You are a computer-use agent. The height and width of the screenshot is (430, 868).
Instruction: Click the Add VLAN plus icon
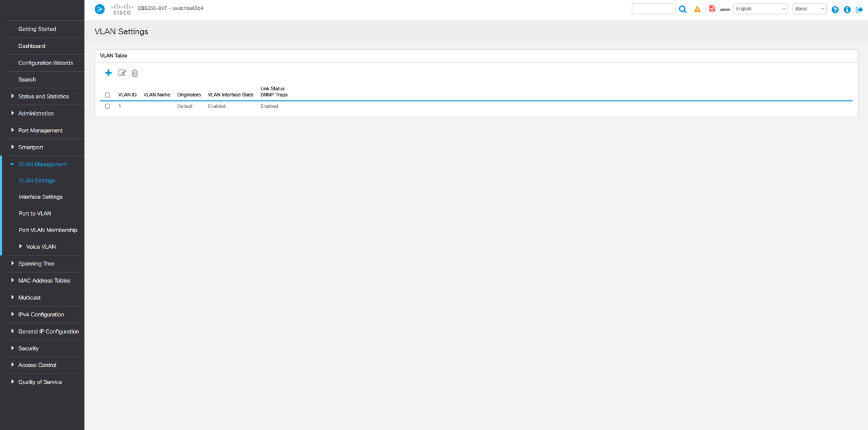click(x=108, y=73)
